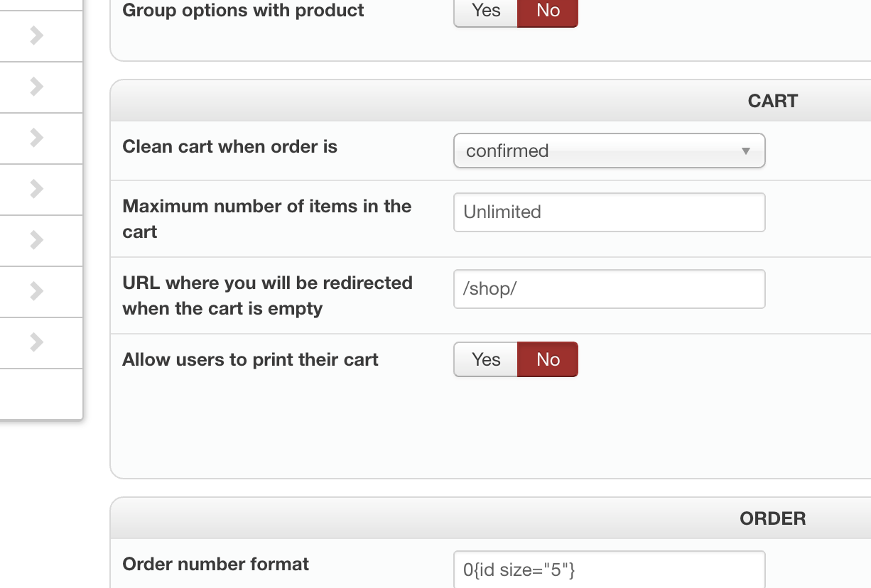871x588 pixels.
Task: Expand the sixth sidebar chevron item
Action: (x=37, y=291)
